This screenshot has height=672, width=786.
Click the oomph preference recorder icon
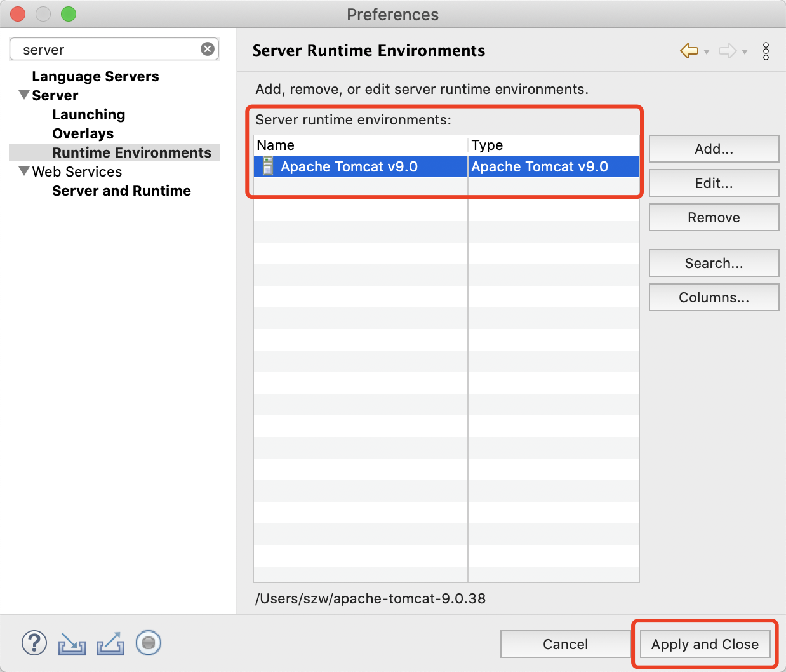149,643
